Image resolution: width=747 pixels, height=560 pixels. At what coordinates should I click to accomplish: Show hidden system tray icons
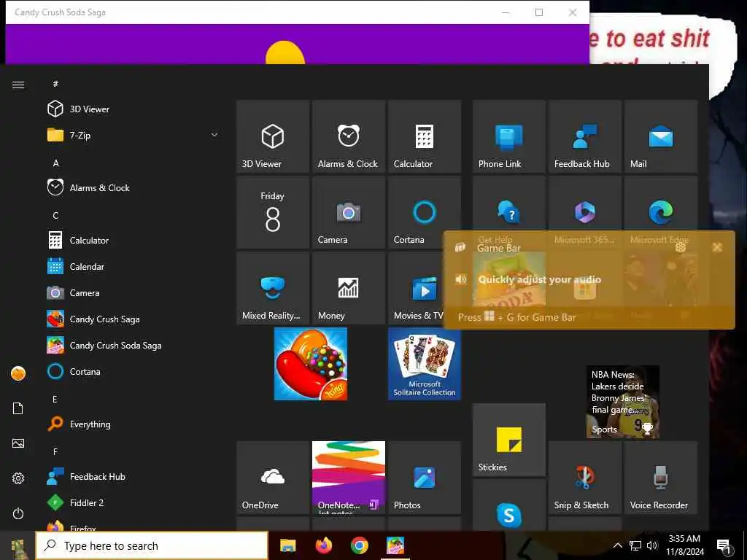(617, 545)
